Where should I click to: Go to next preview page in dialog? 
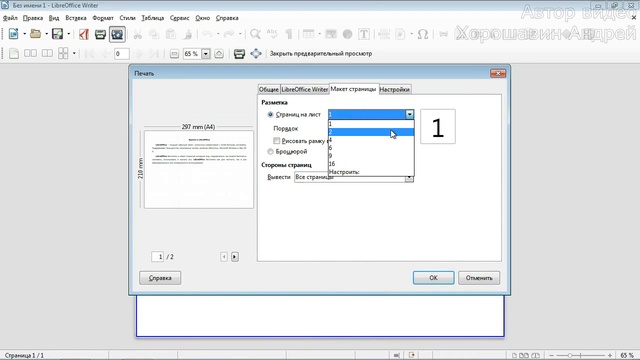tap(235, 257)
